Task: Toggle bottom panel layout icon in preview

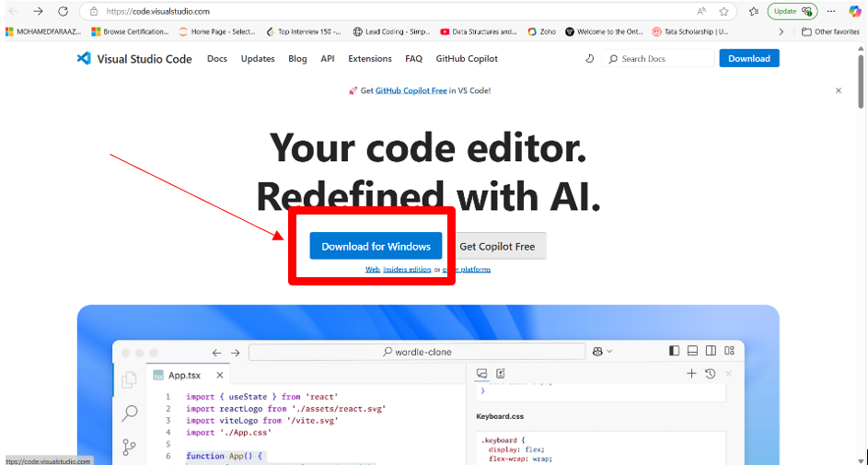Action: (x=692, y=351)
